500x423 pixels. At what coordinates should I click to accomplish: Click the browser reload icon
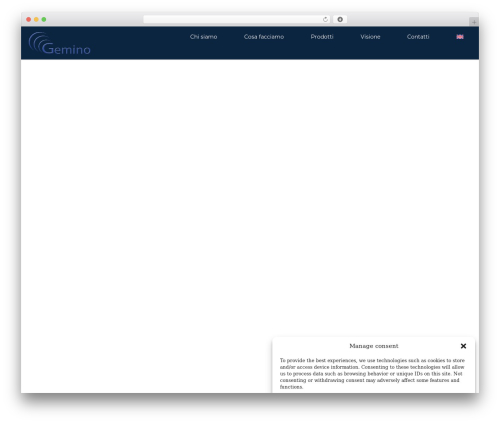[325, 19]
